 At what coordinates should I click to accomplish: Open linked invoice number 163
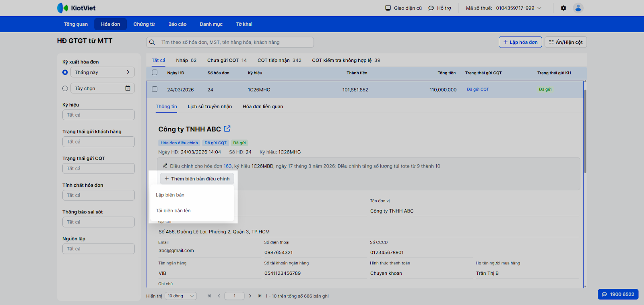pos(228,166)
